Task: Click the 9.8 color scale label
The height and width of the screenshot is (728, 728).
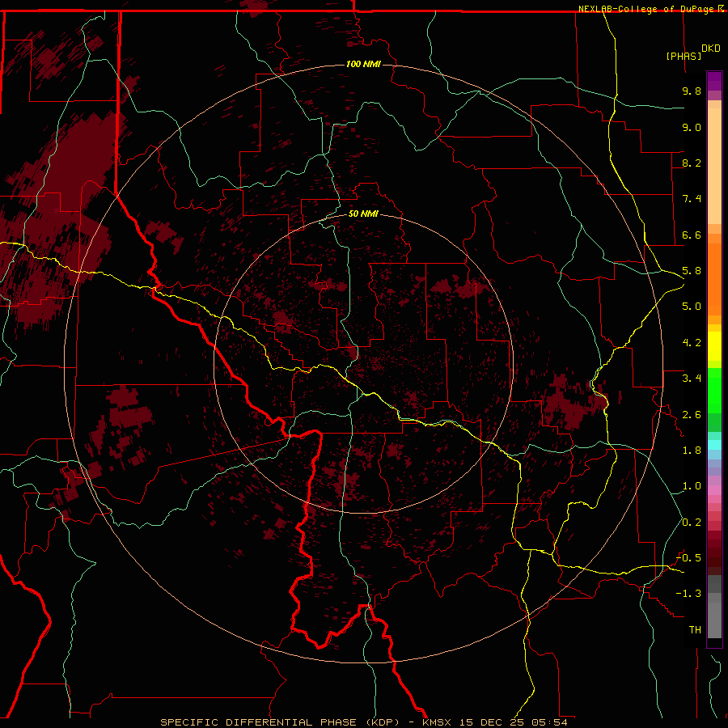Action: click(692, 91)
